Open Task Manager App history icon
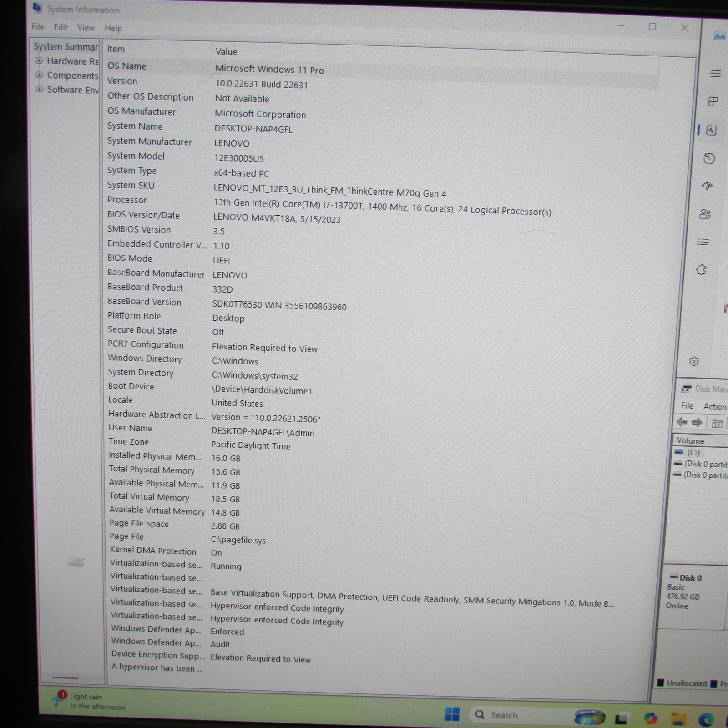728x728 pixels. pos(709,158)
